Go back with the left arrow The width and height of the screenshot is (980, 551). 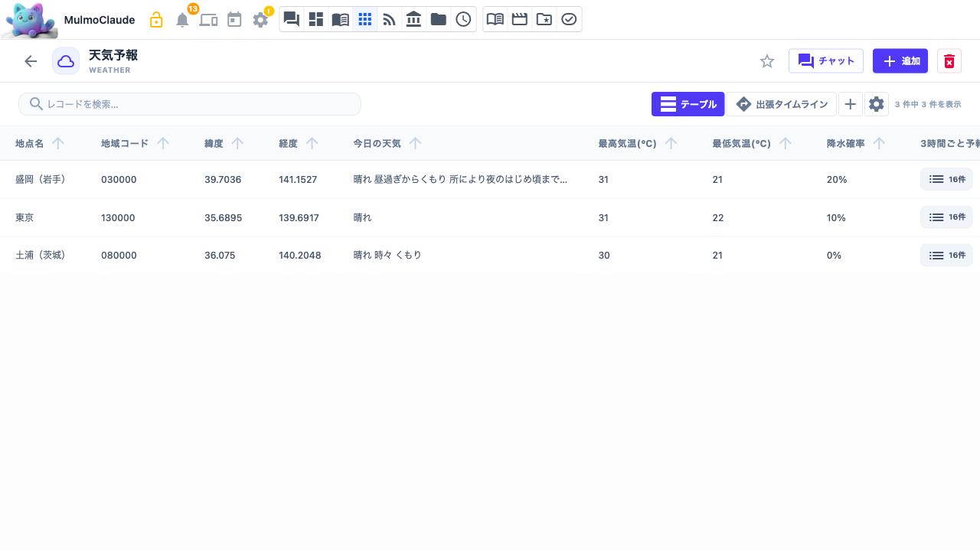click(x=31, y=61)
